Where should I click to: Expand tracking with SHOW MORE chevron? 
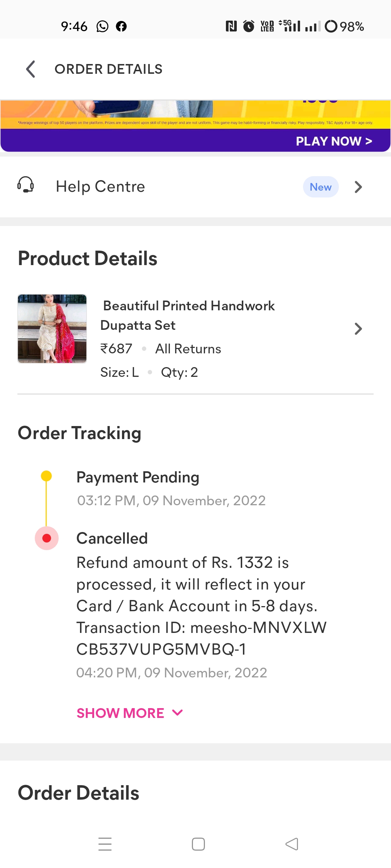(177, 712)
